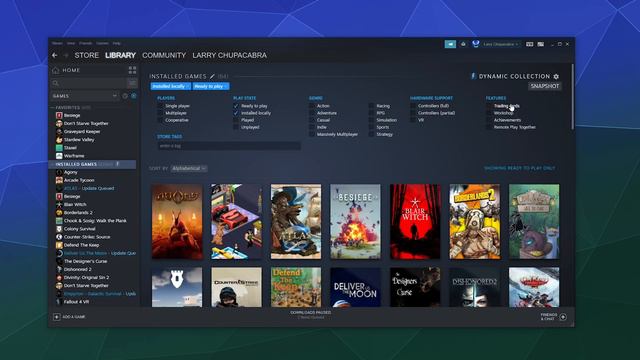The image size is (640, 360).
Task: Click the pencil icon to rename Installed Games
Action: click(x=212, y=76)
